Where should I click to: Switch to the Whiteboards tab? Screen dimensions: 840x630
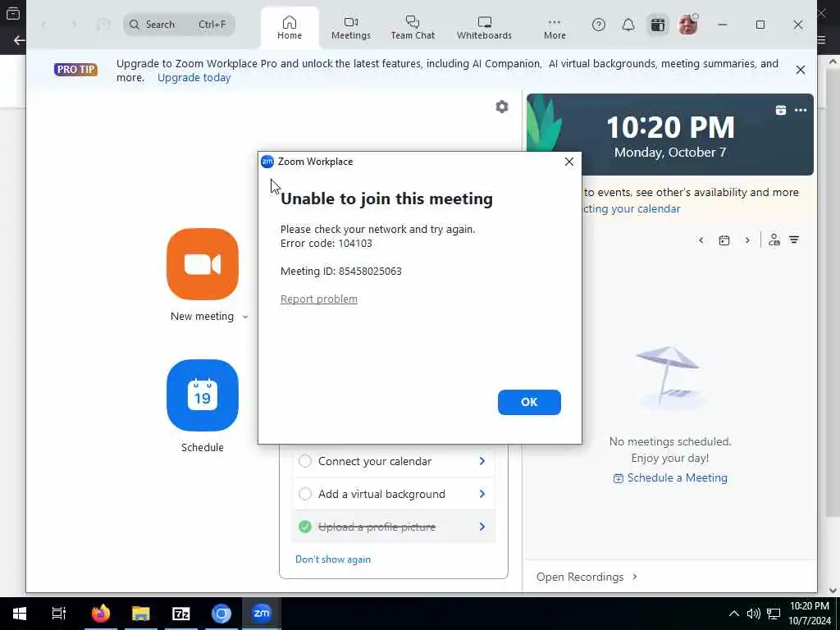484,28
